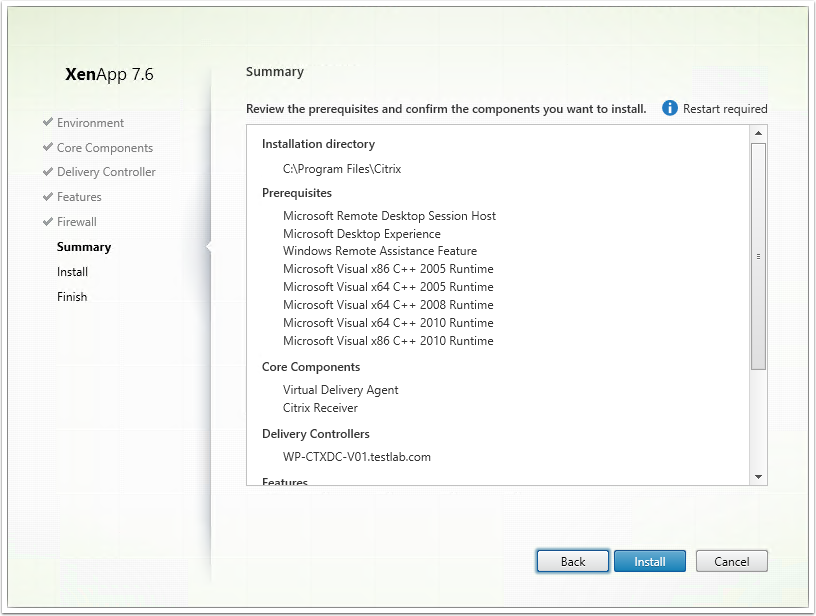Select the WP-CTXDC-V01.testlab.com controller entry
The width and height of the screenshot is (816, 616).
(x=356, y=457)
